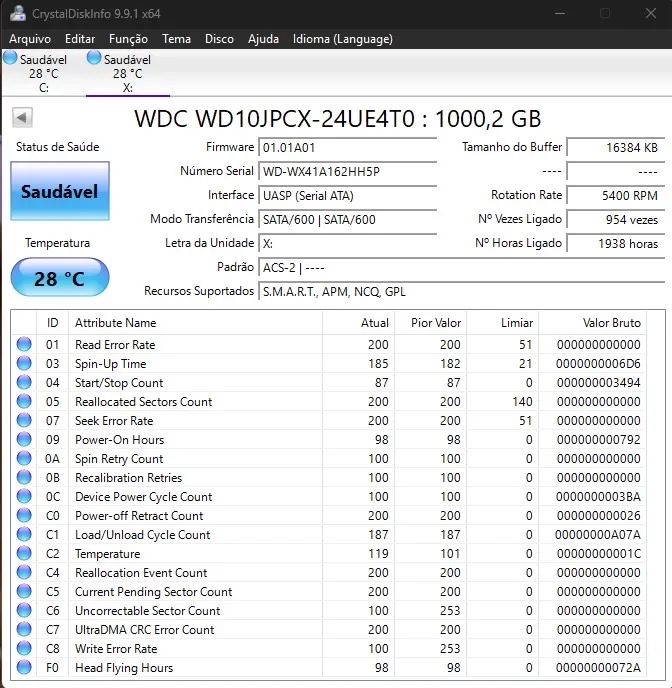This screenshot has width=672, height=688.
Task: Open the Idioma (Language) menu
Action: pos(343,39)
